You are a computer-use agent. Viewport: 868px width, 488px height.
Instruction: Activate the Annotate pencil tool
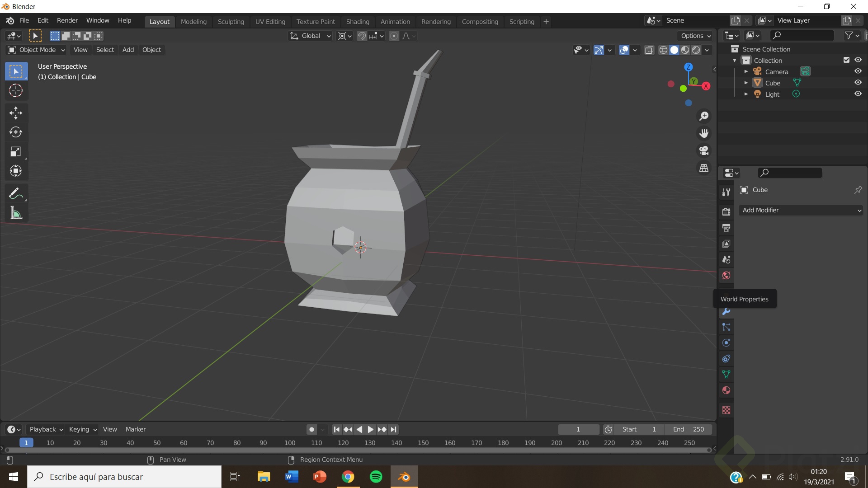point(16,194)
